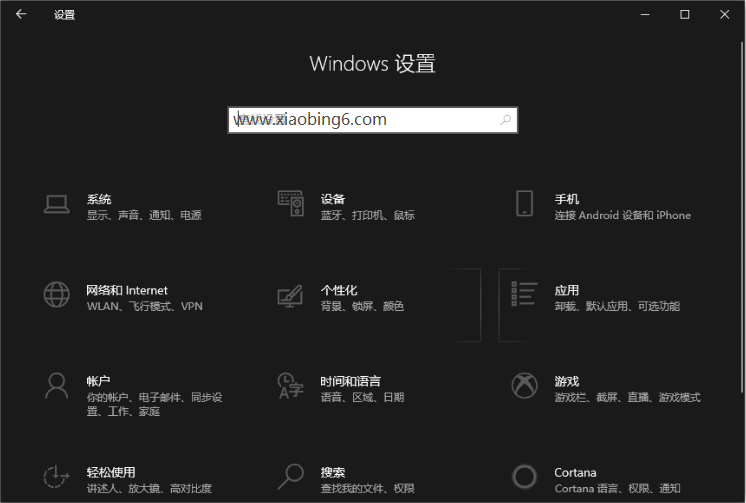Viewport: 746px width, 503px height.
Task: Click description 卸载、默认应用、可选功能
Action: coord(617,306)
